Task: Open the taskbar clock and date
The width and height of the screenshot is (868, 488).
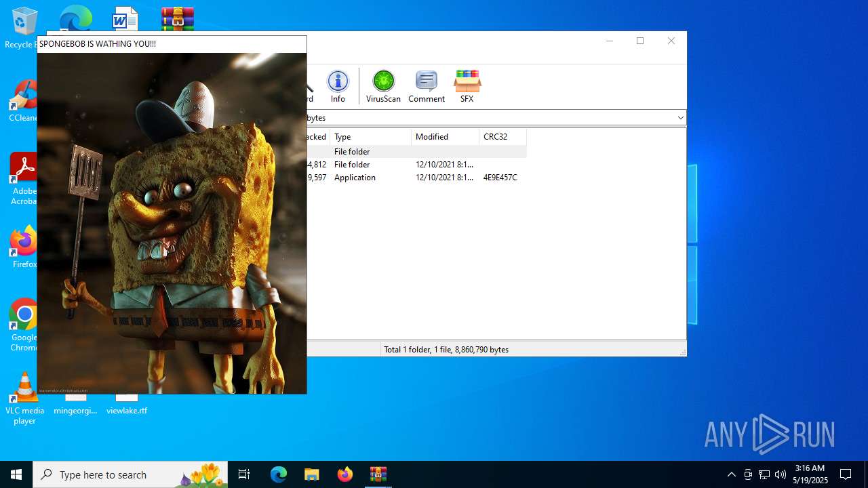Action: coord(810,474)
